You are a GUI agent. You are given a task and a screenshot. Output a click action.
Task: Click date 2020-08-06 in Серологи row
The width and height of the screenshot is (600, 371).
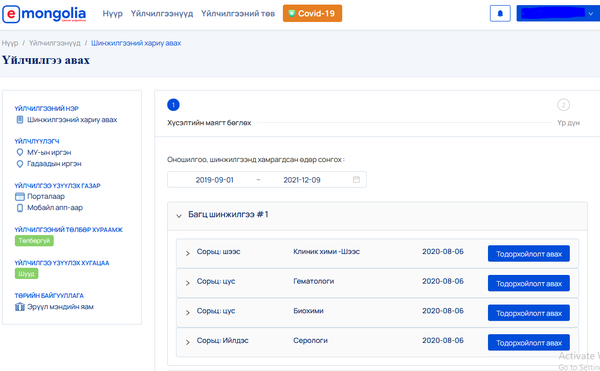[443, 340]
